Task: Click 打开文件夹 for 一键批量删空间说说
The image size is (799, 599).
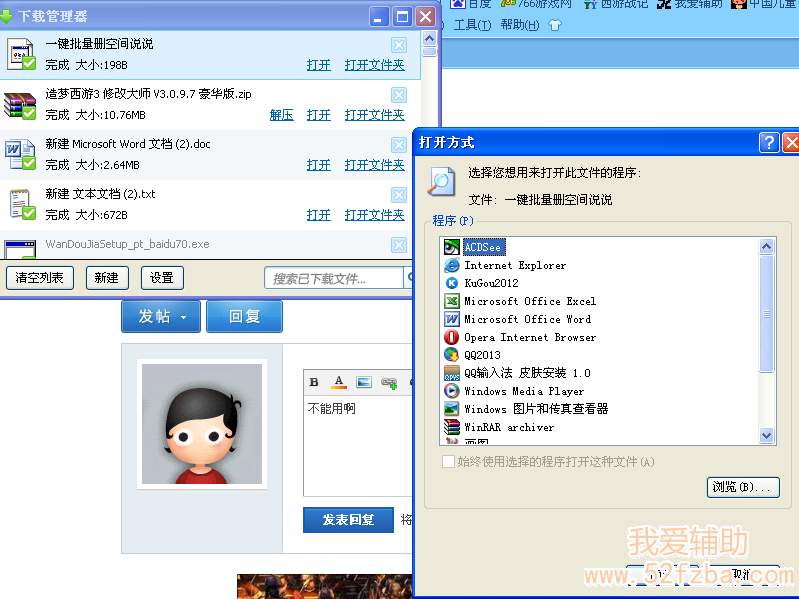Action: [375, 65]
